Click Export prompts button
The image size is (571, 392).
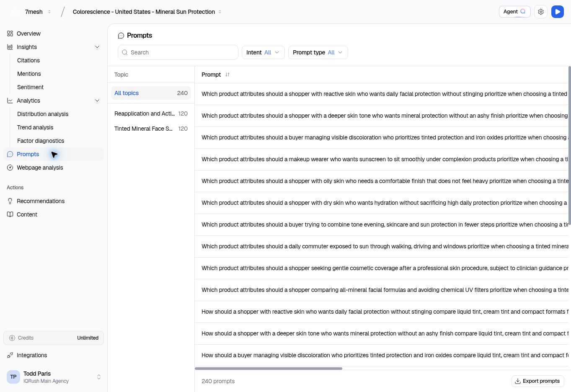coord(537,381)
